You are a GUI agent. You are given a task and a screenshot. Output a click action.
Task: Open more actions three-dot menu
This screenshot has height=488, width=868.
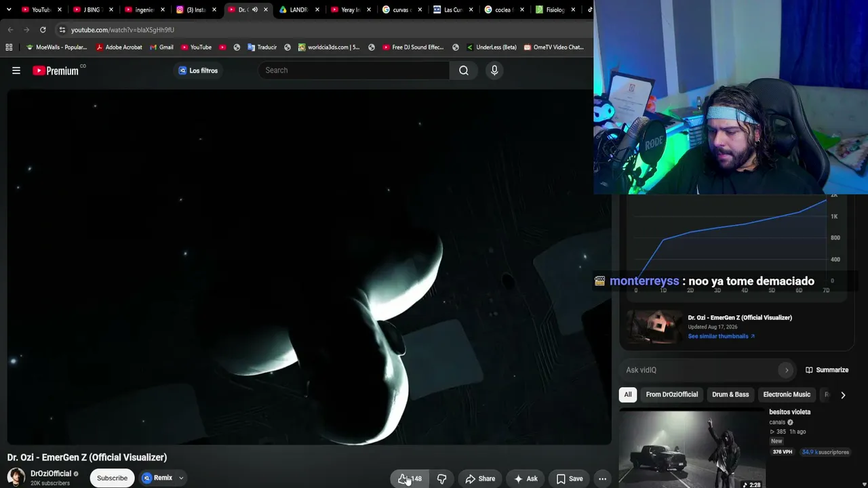[x=602, y=479]
